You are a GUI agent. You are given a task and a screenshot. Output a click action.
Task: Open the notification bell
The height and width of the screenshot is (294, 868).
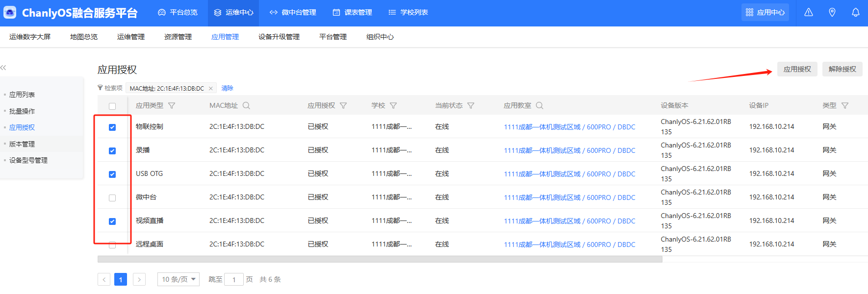click(856, 12)
